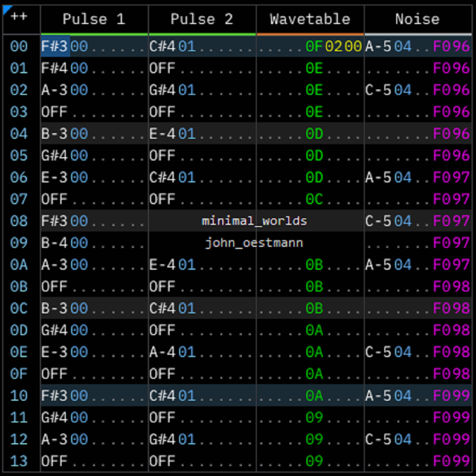Screen dimensions: 476x476
Task: Click row number 10 in left column
Action: 19,396
